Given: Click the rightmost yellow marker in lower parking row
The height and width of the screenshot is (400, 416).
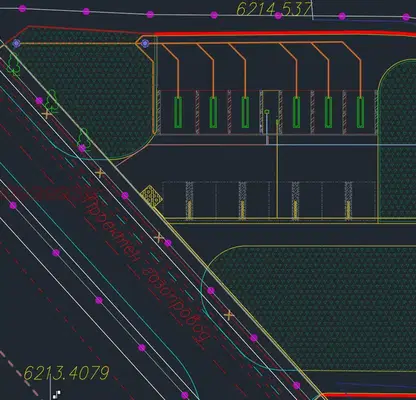Looking at the screenshot, I should click(348, 209).
